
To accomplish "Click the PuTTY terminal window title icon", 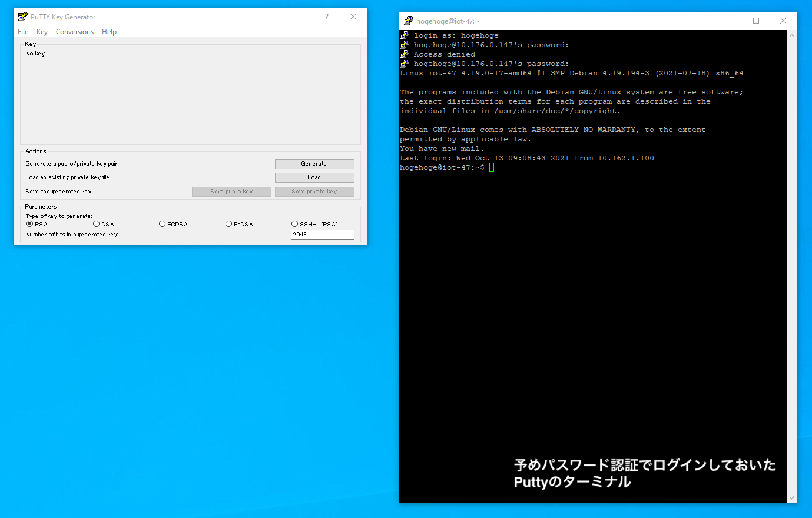I will (408, 21).
